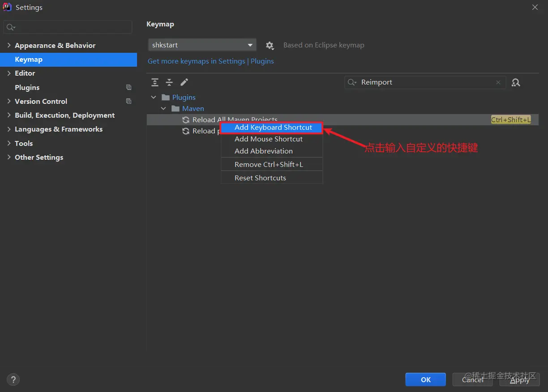Select Remove Ctrl+Shift+L menu item

(x=272, y=164)
